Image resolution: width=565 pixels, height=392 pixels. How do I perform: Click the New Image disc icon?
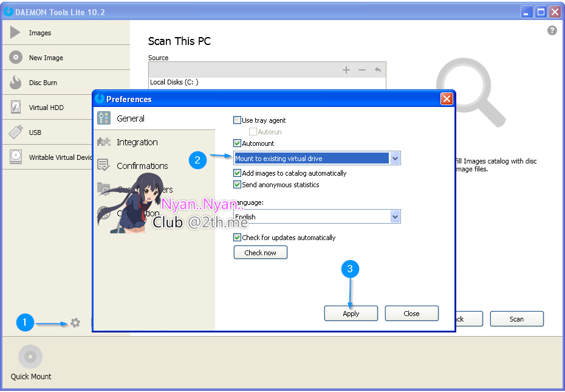16,57
